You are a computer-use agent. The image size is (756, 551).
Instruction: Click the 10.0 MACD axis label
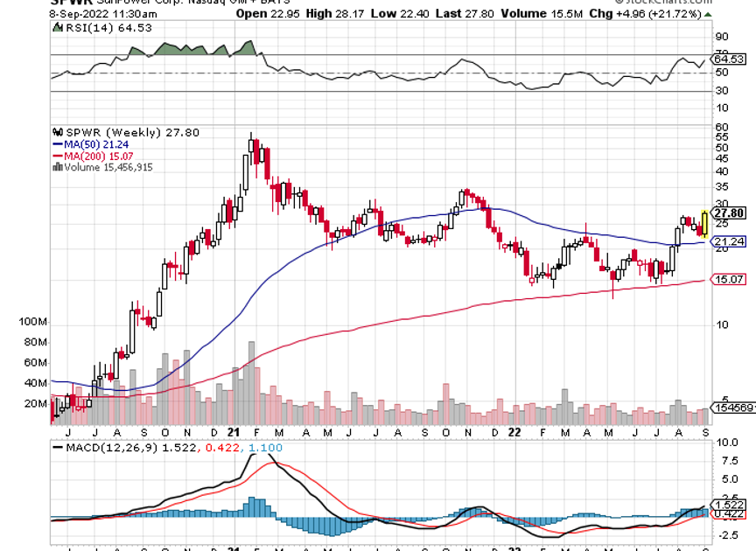727,443
